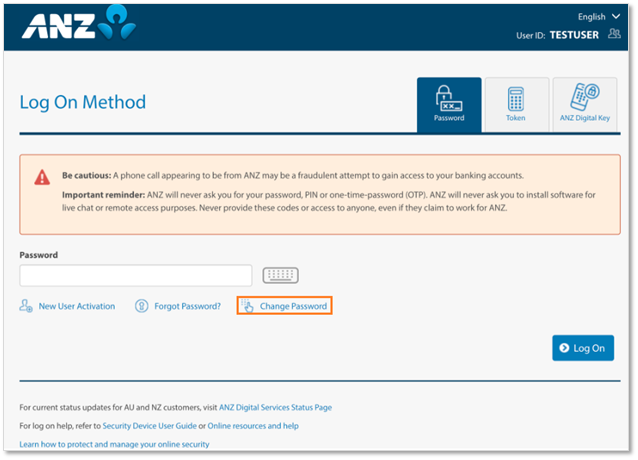This screenshot has width=638, height=460.
Task: Click the New User Activation icon
Action: click(27, 306)
